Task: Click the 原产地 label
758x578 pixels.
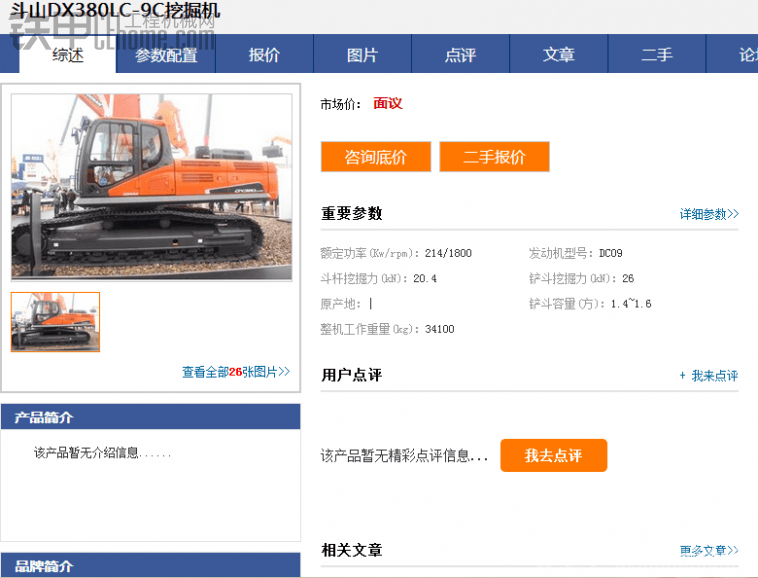Action: click(x=341, y=304)
